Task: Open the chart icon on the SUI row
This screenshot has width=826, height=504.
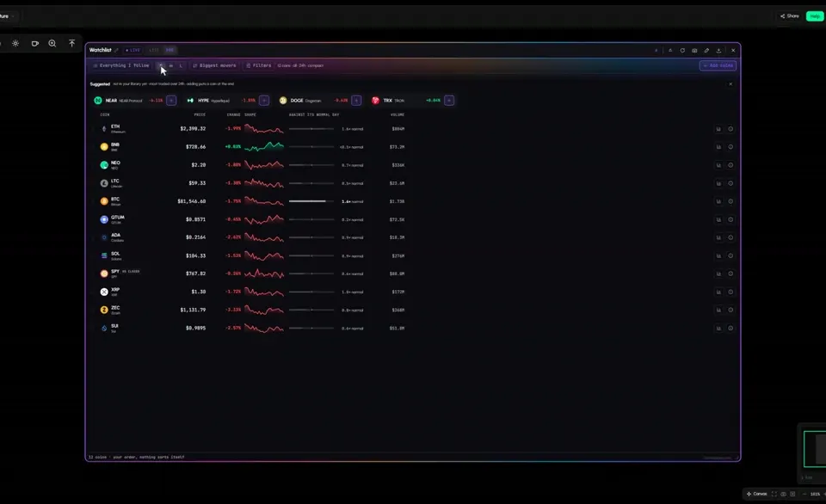Action: 718,328
